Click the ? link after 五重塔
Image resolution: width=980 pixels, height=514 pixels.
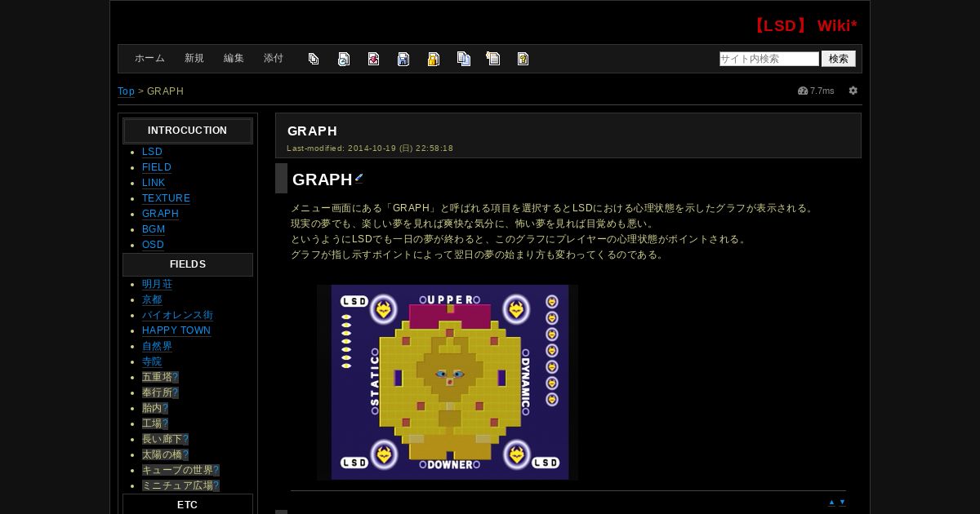[176, 377]
